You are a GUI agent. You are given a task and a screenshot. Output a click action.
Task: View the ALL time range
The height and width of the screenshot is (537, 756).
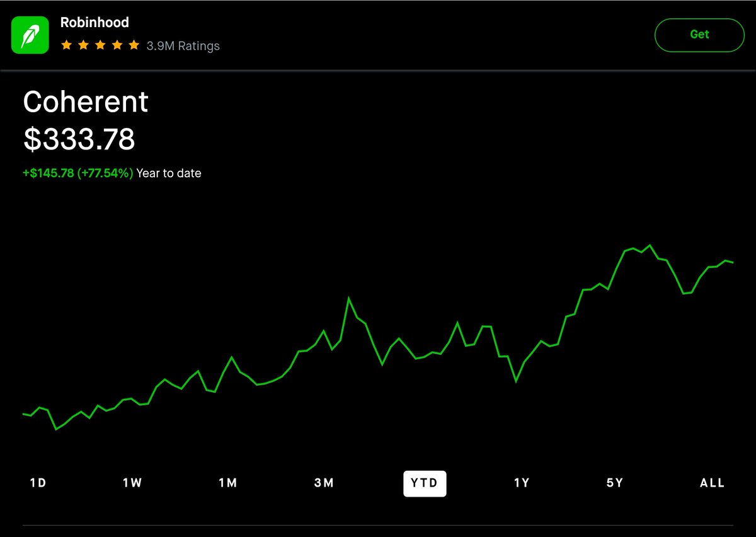click(713, 483)
